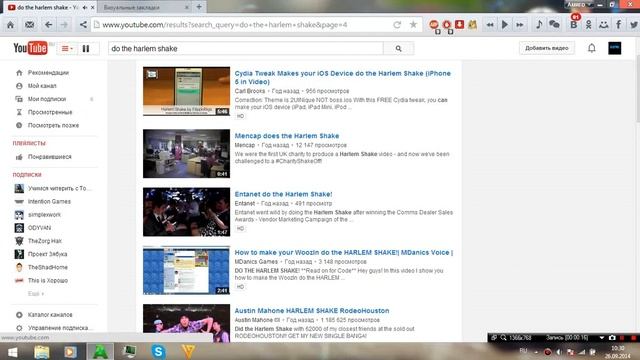
Task: Go back with the browser back arrow
Action: [48, 25]
